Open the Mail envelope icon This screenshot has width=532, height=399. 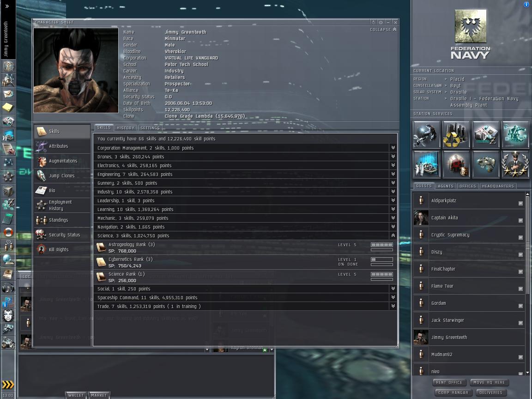tap(8, 94)
